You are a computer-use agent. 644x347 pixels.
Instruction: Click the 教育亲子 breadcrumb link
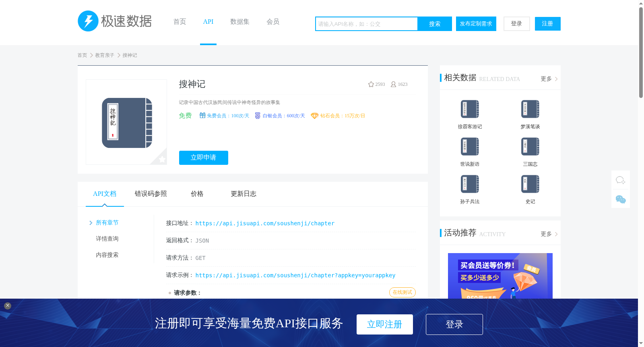pyautogui.click(x=105, y=55)
